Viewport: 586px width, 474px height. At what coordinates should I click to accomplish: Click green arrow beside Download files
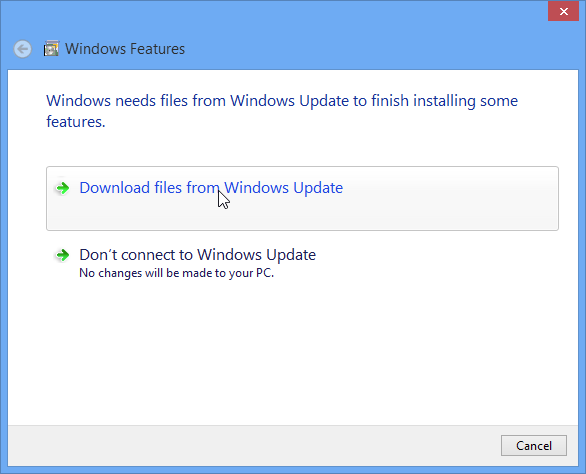click(62, 188)
